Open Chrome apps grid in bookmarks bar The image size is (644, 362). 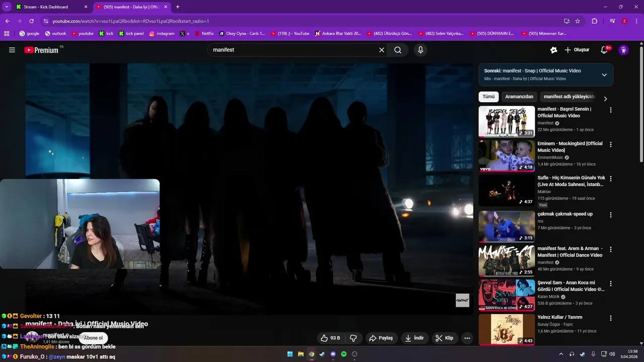coord(7,34)
